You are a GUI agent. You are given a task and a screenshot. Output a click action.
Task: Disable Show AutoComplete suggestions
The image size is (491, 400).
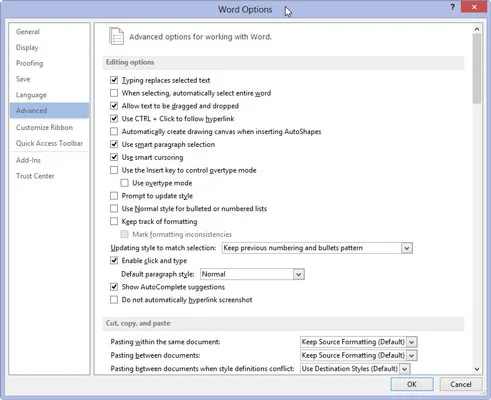click(x=114, y=287)
